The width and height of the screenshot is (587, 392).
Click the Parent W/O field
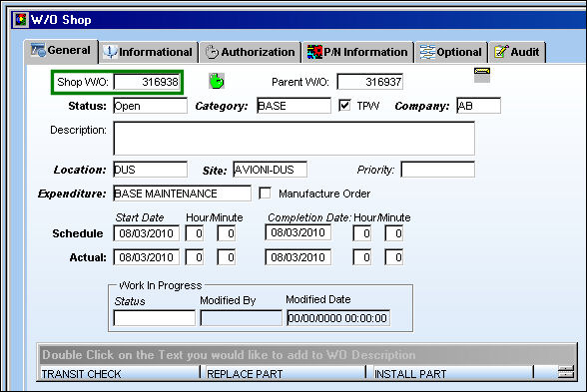tap(369, 82)
